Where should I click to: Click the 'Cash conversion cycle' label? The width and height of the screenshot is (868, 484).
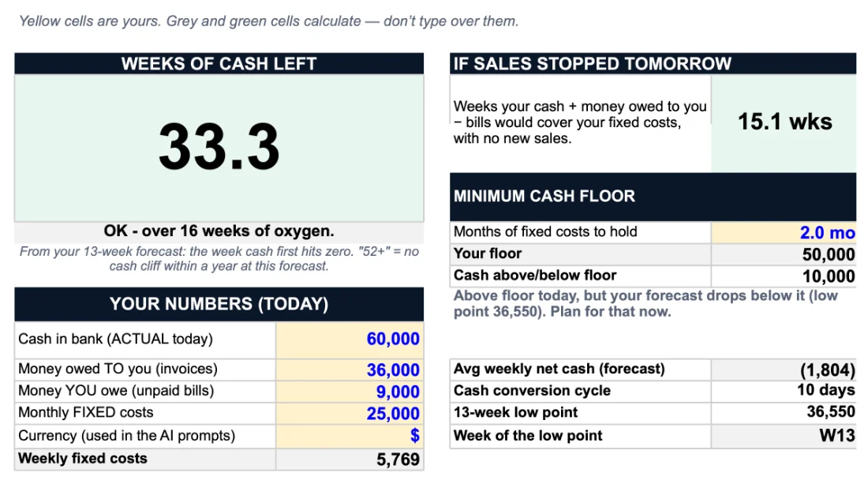tap(532, 390)
